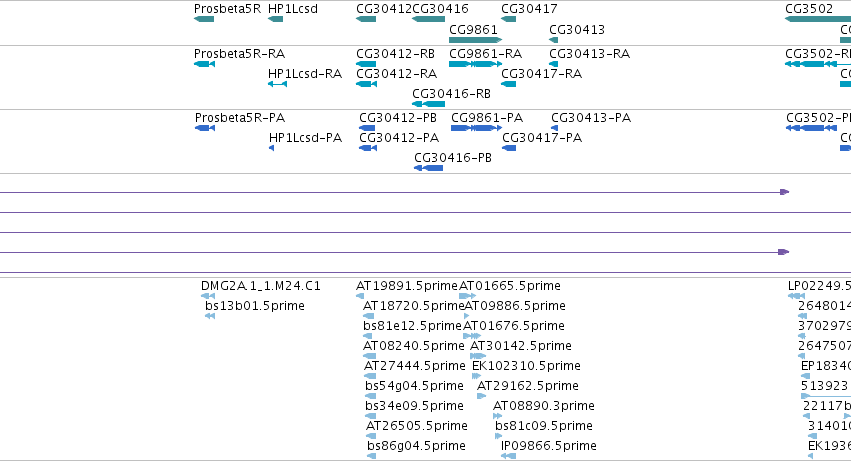Open protein label CG30416-PB
This screenshot has height=461, width=851.
click(x=453, y=158)
